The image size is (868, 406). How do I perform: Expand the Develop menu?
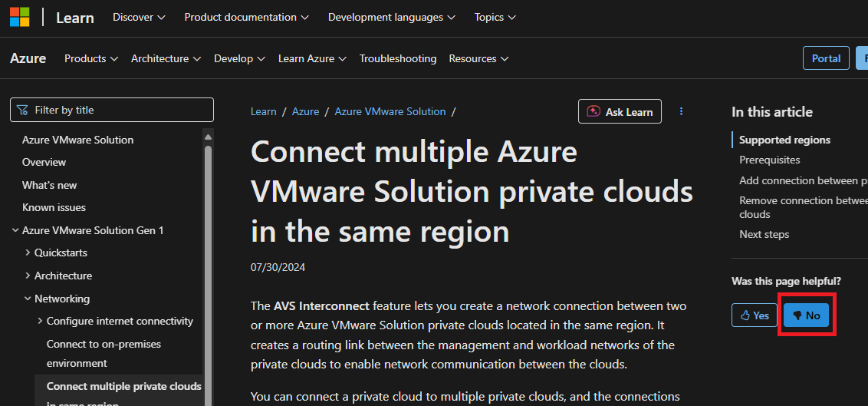[239, 58]
